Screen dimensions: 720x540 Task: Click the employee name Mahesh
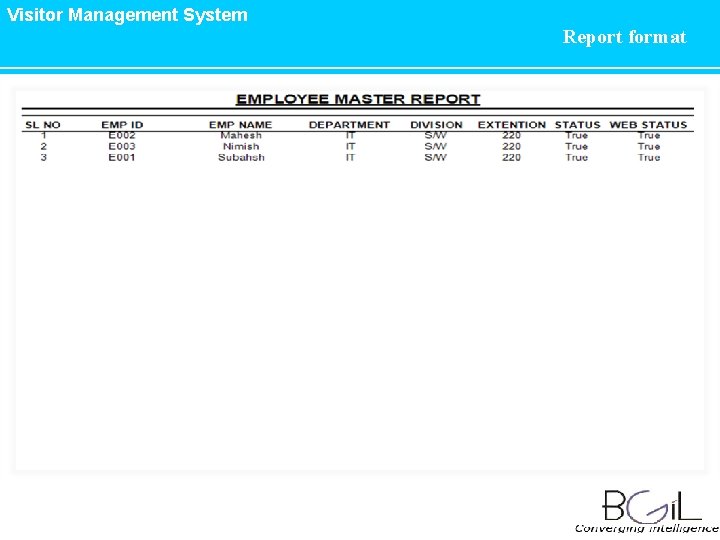tap(241, 135)
